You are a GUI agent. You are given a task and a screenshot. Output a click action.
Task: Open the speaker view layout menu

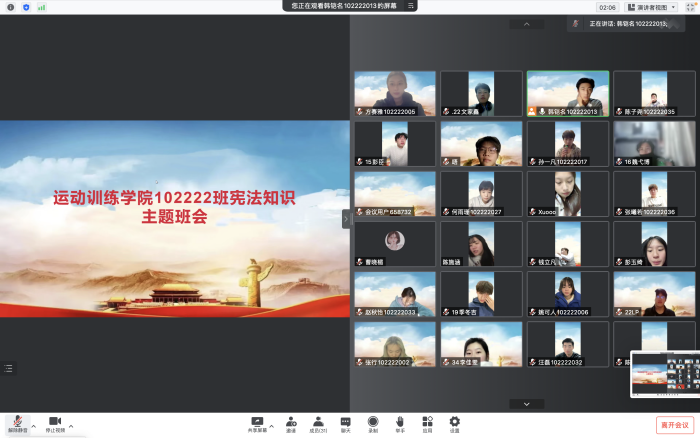(651, 7)
